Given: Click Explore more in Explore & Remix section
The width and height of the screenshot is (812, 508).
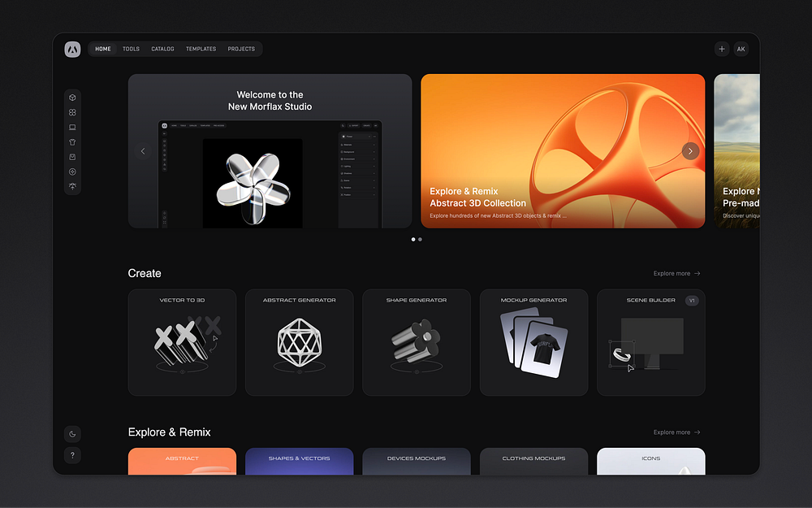Looking at the screenshot, I should [677, 432].
